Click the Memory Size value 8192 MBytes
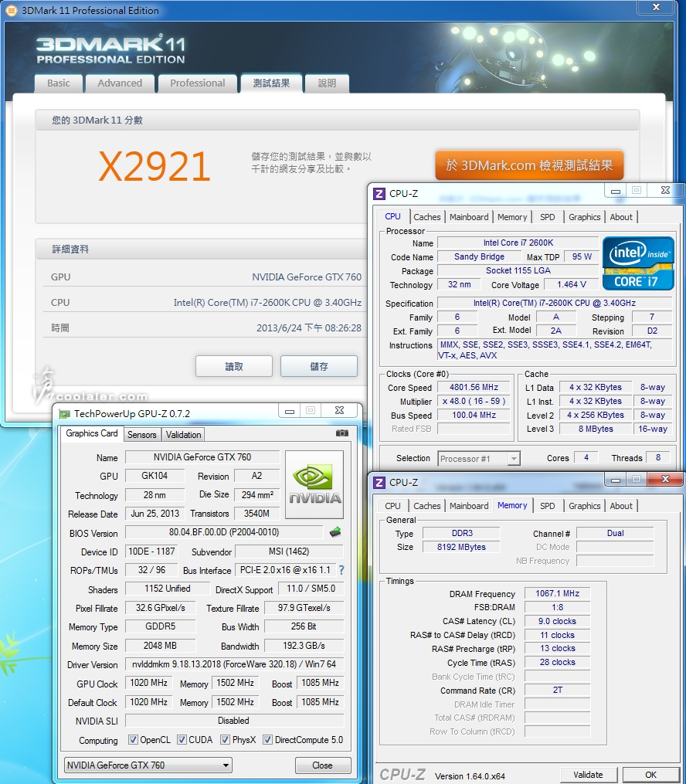This screenshot has height=784, width=686. [x=461, y=547]
